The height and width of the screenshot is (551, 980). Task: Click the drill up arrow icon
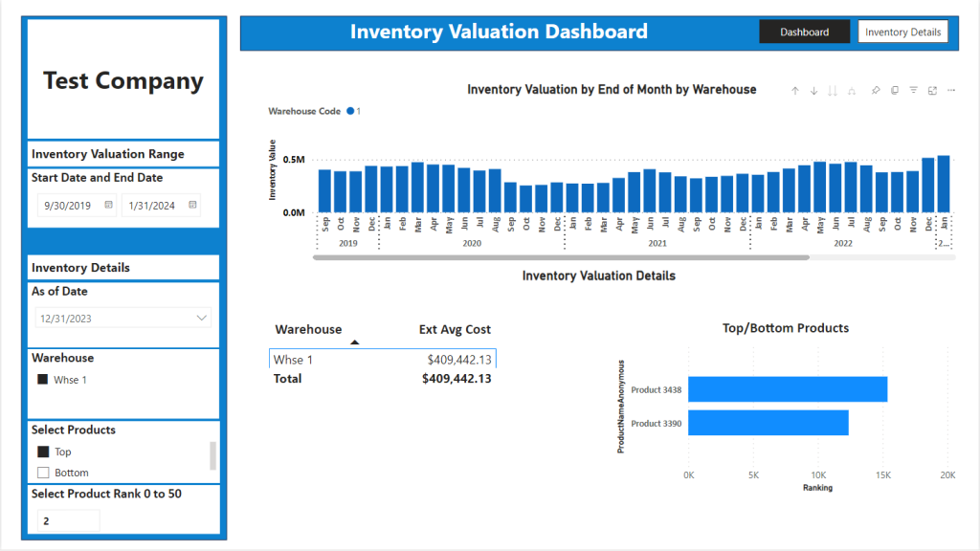[795, 91]
